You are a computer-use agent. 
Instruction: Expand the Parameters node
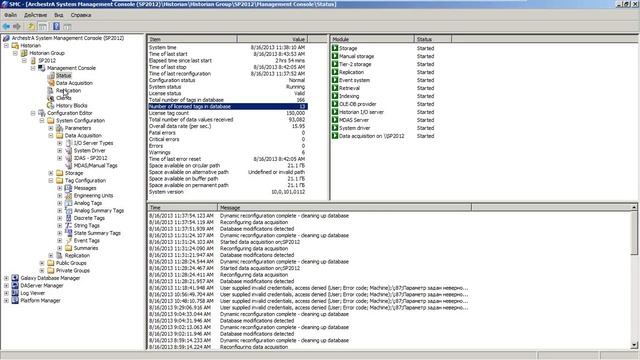click(51, 128)
